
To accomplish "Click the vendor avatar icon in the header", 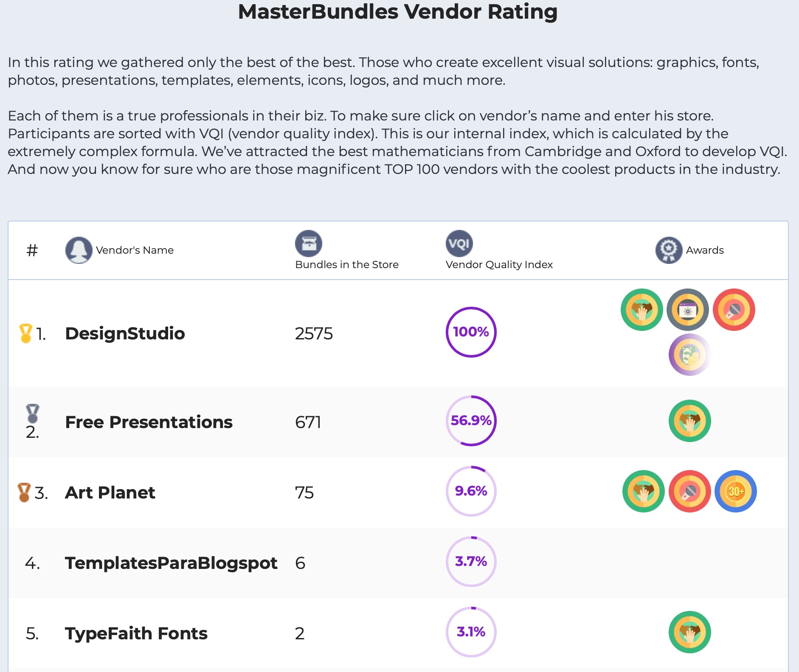I will pos(79,250).
